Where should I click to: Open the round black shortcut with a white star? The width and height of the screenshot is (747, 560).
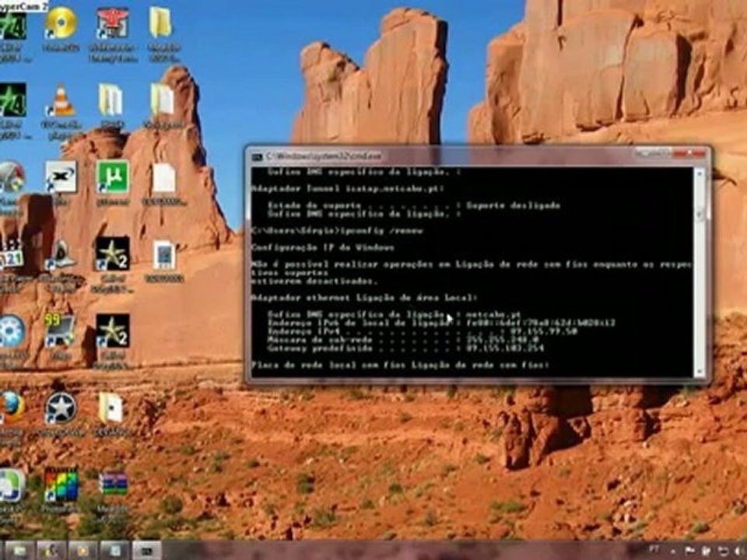coord(61,408)
